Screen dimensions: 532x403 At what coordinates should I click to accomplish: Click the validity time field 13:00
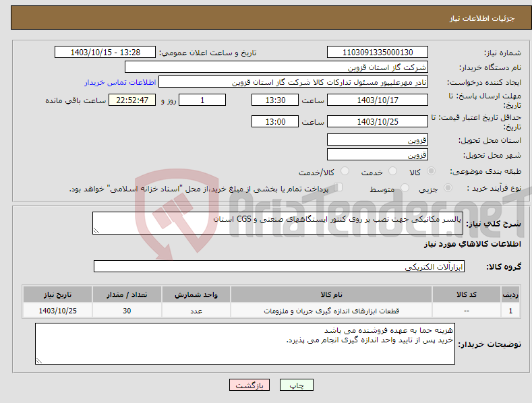point(275,121)
